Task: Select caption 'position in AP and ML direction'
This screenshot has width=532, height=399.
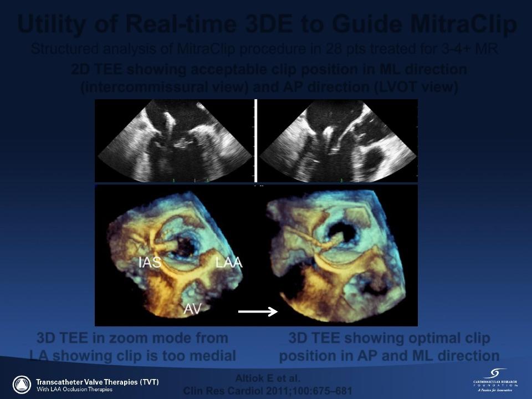Action: click(389, 356)
